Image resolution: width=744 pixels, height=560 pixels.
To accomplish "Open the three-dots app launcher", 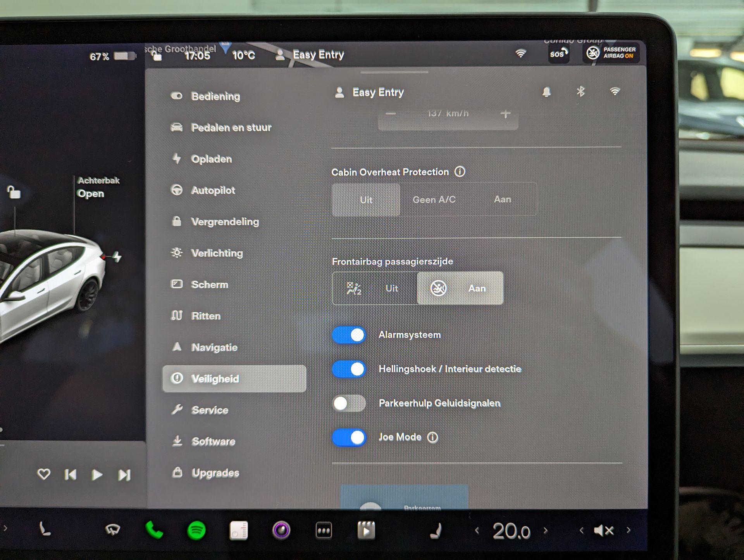I will tap(324, 531).
